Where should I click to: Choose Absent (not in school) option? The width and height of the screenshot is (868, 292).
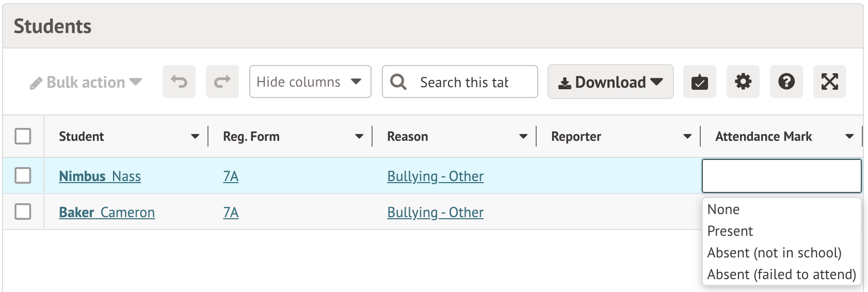(x=774, y=253)
